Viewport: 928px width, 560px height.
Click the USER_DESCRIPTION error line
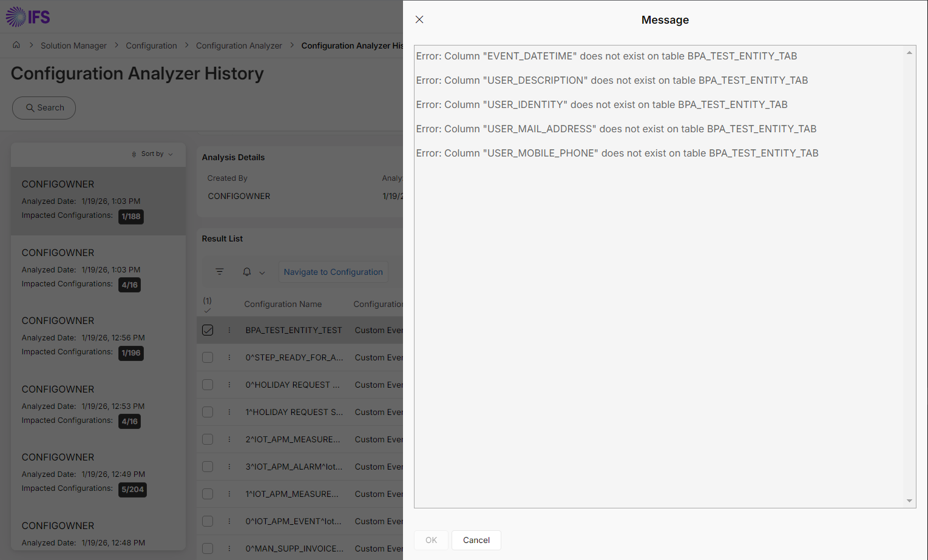(x=612, y=80)
